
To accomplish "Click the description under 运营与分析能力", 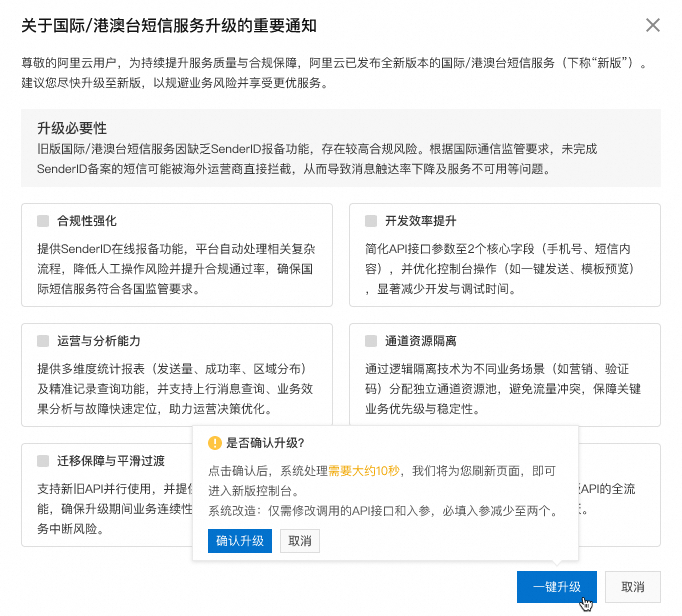I will 175,388.
